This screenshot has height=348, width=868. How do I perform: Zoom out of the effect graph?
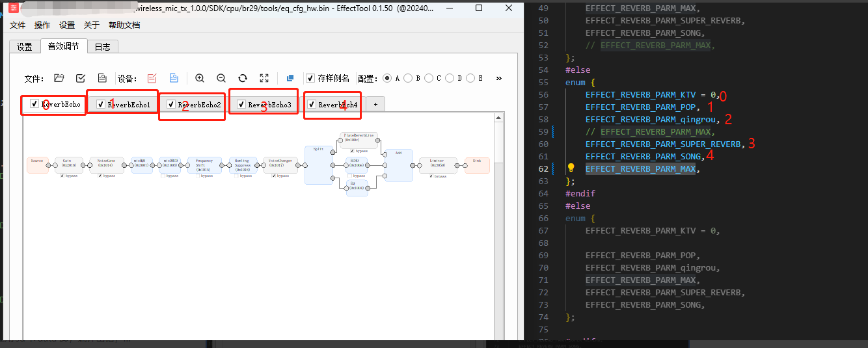(221, 78)
